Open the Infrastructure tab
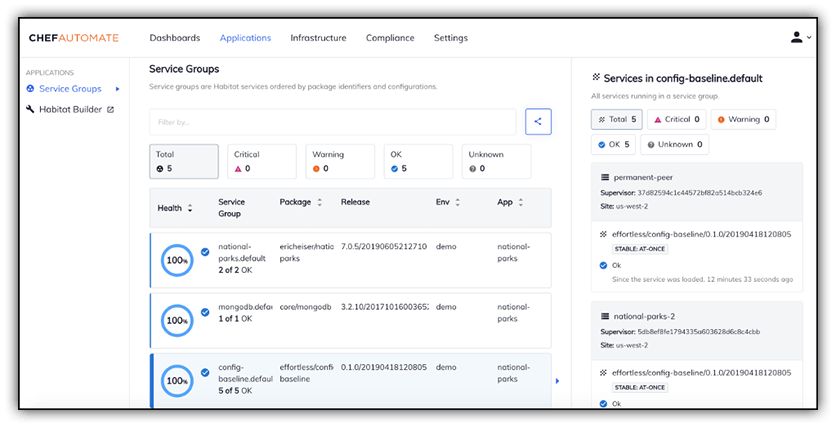 point(319,38)
